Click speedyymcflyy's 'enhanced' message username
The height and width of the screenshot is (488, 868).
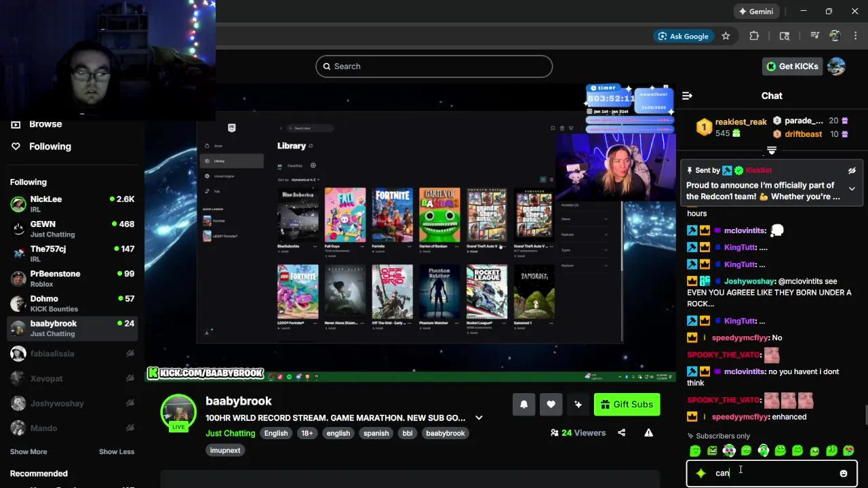click(x=740, y=417)
